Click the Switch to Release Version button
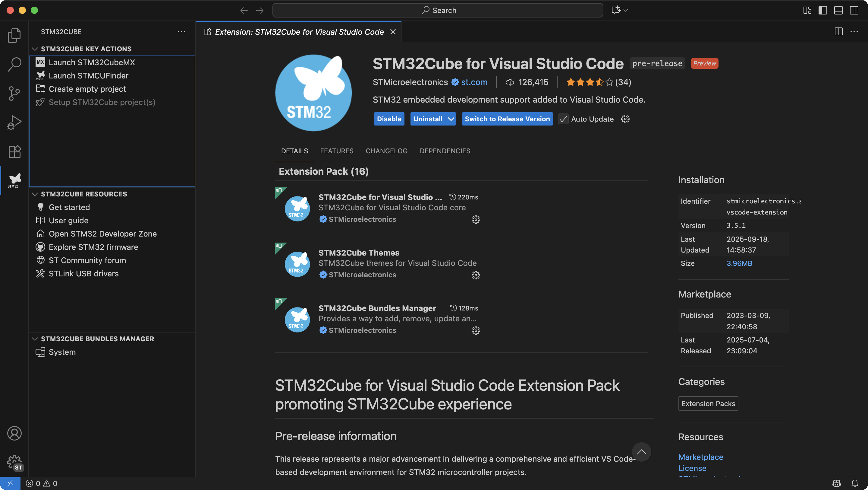This screenshot has width=868, height=490. [x=507, y=119]
